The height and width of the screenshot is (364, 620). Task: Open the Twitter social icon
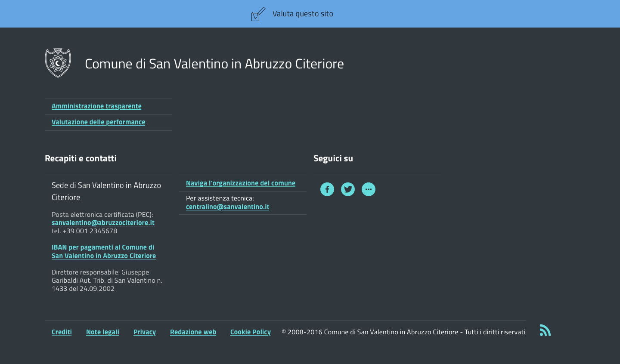coord(348,189)
